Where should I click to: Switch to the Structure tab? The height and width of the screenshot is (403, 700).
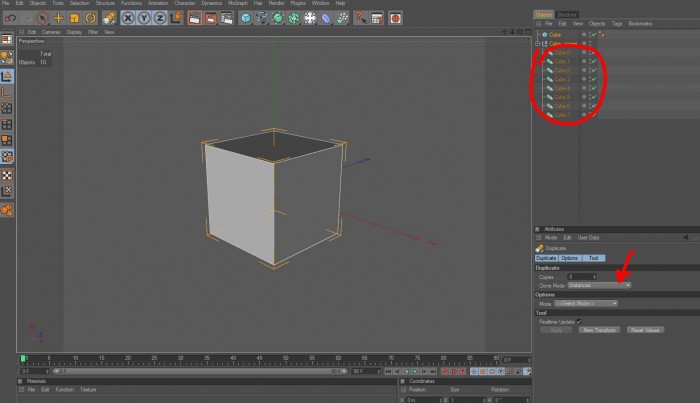tap(567, 15)
